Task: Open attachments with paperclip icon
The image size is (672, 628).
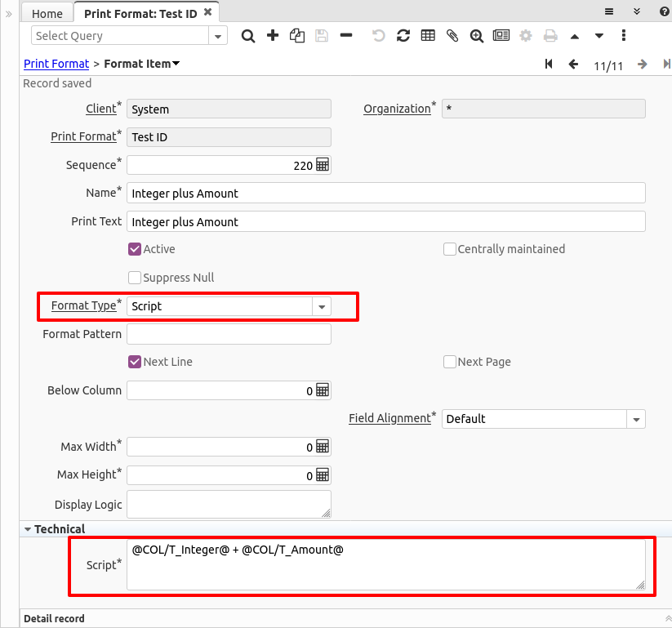Action: click(452, 36)
